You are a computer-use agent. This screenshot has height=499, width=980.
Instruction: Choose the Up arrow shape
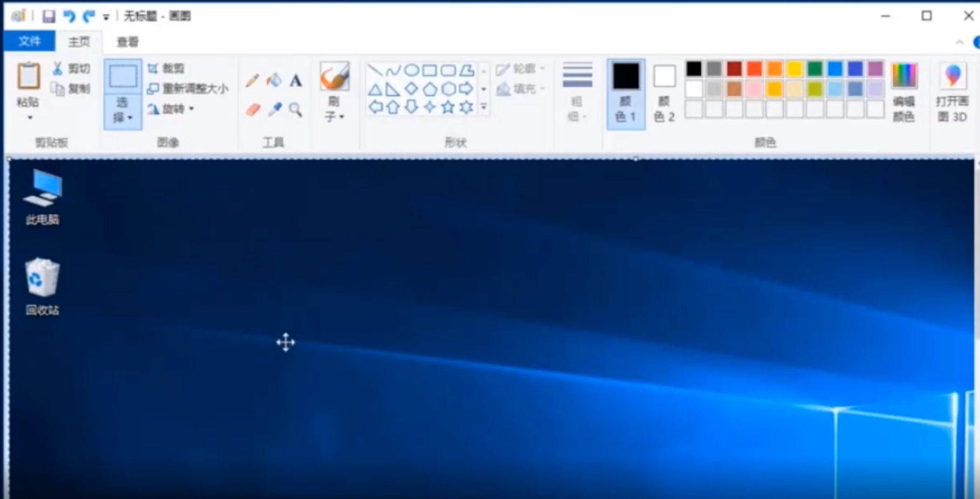tap(393, 107)
